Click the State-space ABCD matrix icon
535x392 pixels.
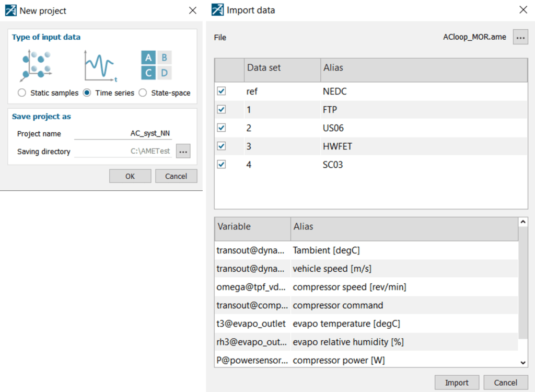coord(156,65)
